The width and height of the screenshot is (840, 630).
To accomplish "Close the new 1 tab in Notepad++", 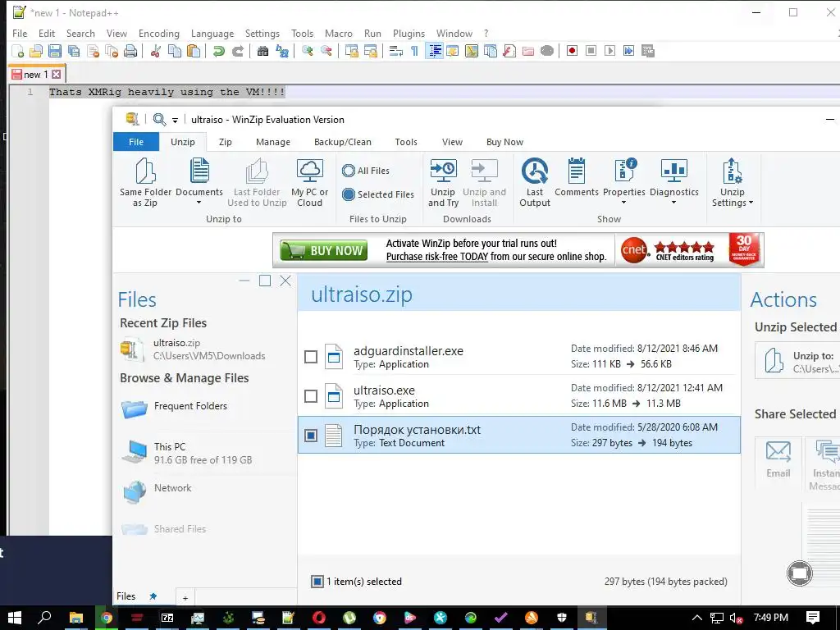I will [57, 75].
